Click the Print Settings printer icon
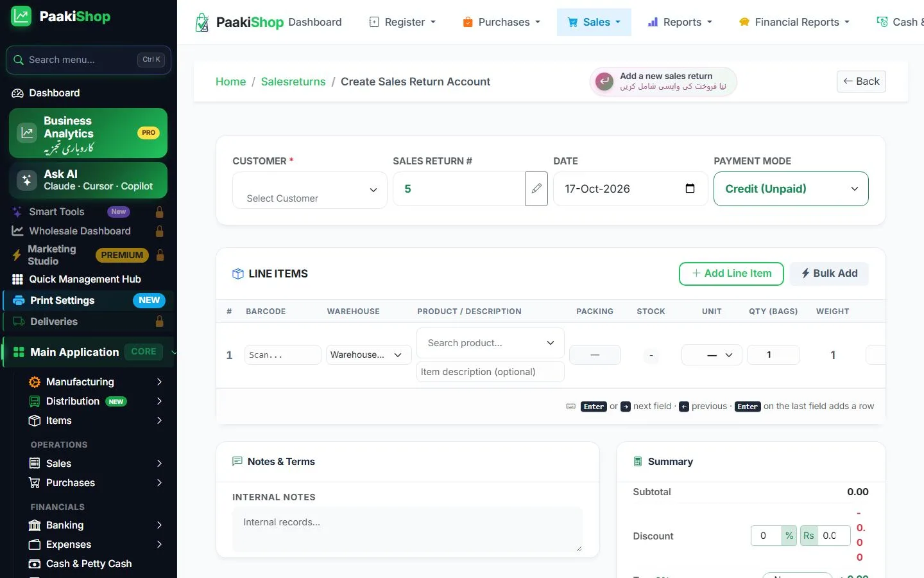 pos(19,301)
